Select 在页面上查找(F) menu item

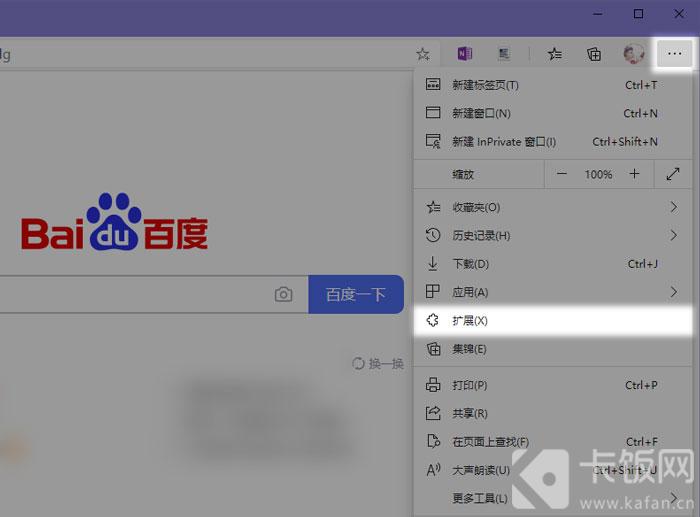[552, 442]
